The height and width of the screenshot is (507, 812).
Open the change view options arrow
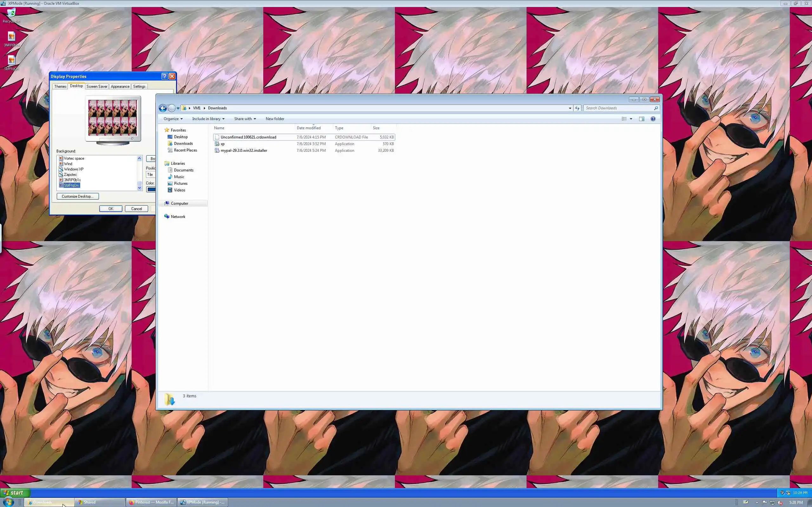pos(631,119)
